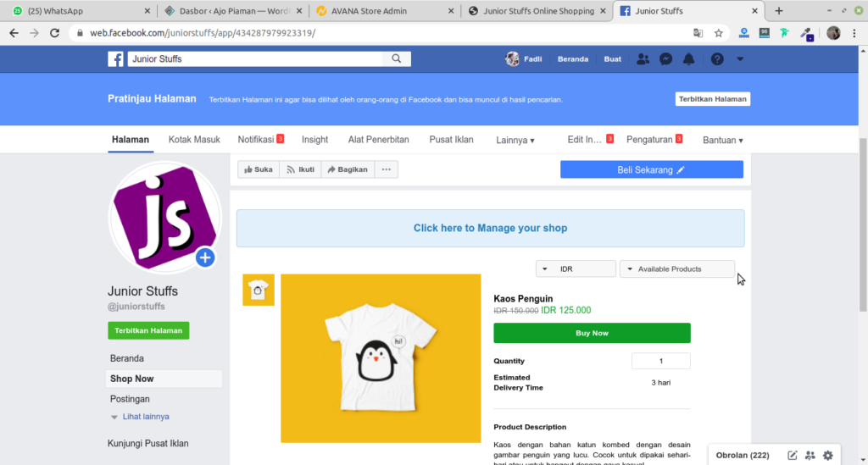
Task: Click the blue plus on profile picture
Action: click(x=205, y=257)
